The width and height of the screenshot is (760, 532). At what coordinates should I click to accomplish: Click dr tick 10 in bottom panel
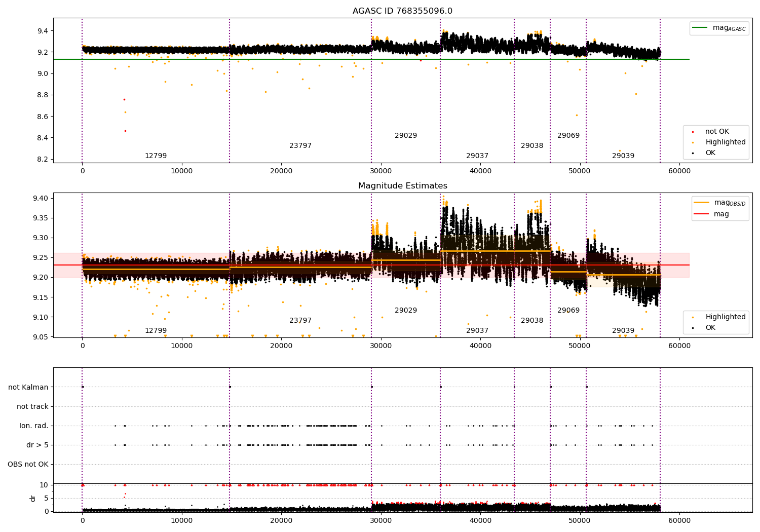click(x=44, y=485)
